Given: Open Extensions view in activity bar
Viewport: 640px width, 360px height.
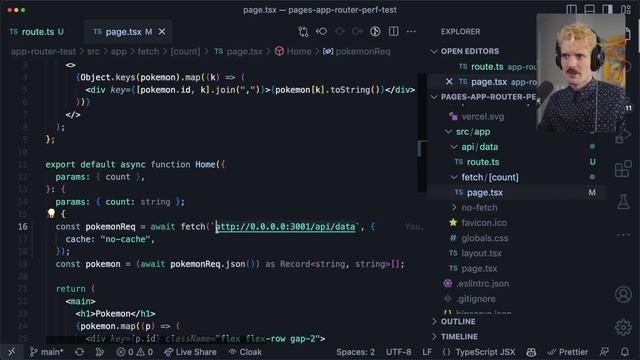Looking at the screenshot, I should (x=623, y=169).
